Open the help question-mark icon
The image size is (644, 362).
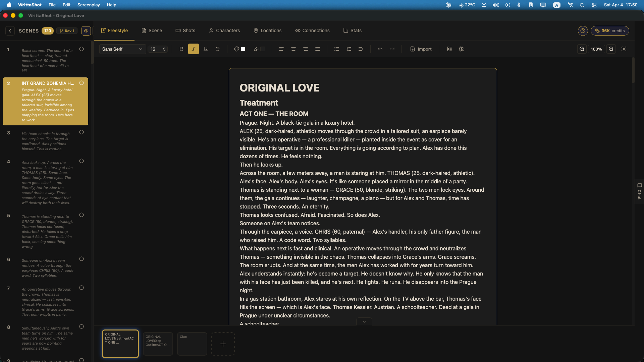pyautogui.click(x=583, y=31)
